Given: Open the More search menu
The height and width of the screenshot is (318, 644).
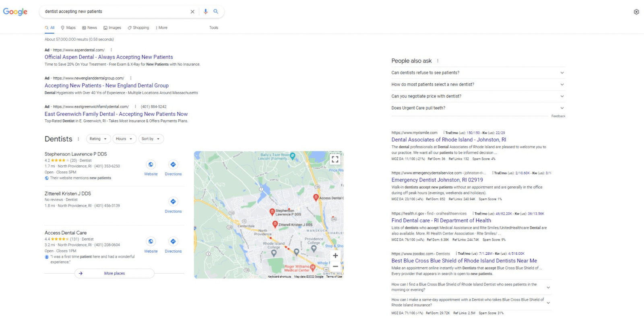Looking at the screenshot, I should 161,28.
